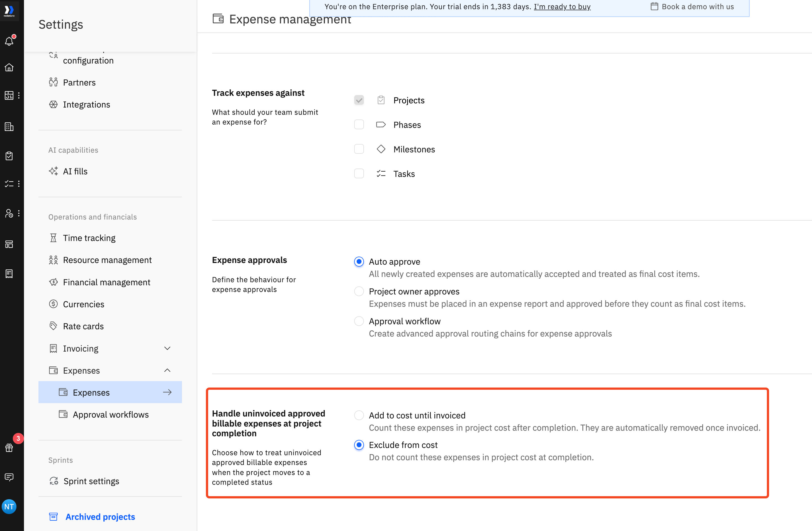Viewport: 812px width, 531px height.
Task: Go to home icon in left rail
Action: [x=9, y=67]
